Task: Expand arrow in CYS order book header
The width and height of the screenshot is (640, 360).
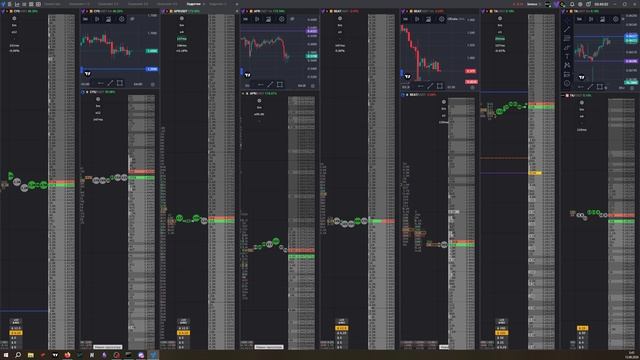Action: tap(7, 11)
